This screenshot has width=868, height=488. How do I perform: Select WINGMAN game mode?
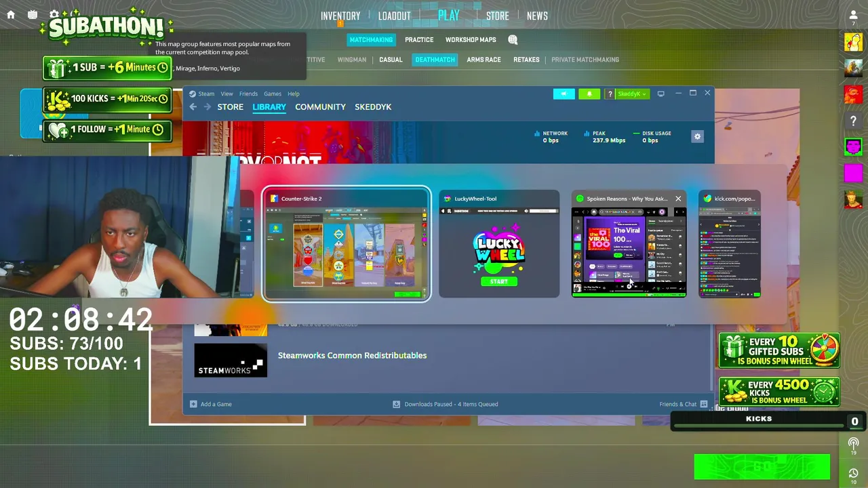point(352,60)
